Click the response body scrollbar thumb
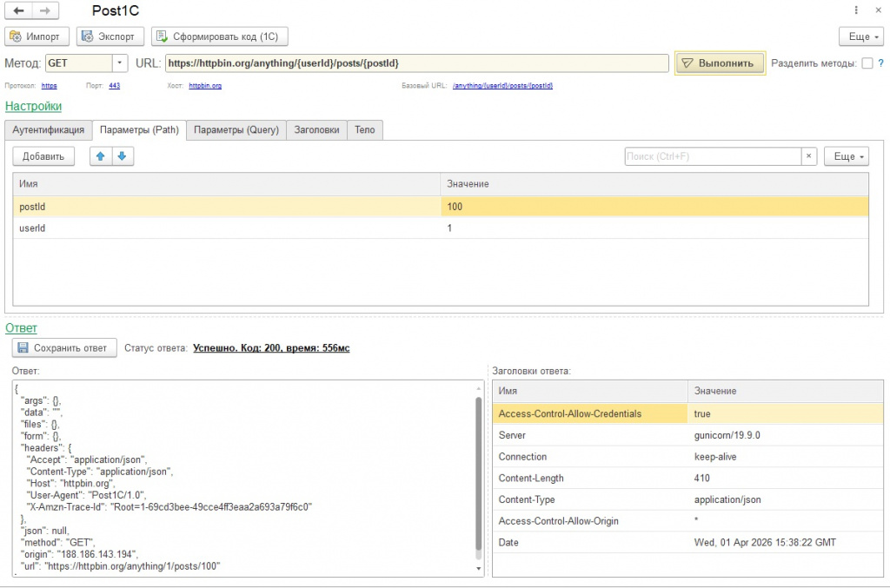This screenshot has width=890, height=588. point(479,473)
